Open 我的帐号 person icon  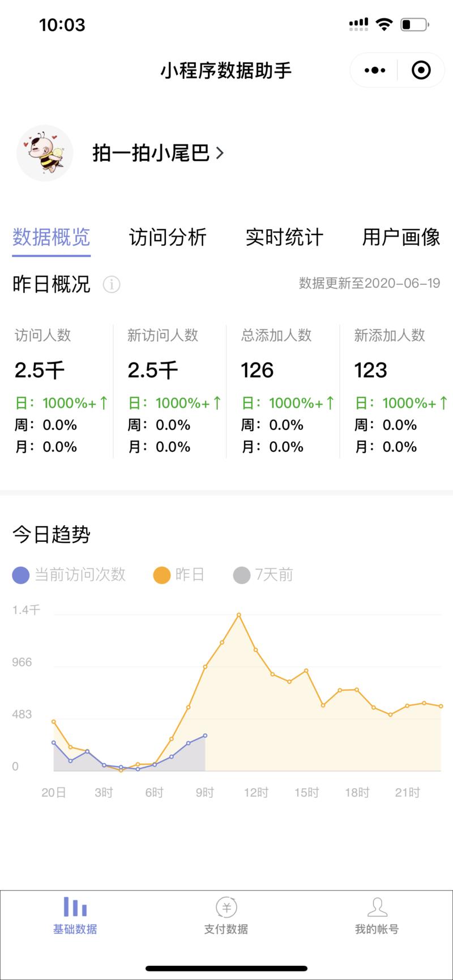pos(377,907)
